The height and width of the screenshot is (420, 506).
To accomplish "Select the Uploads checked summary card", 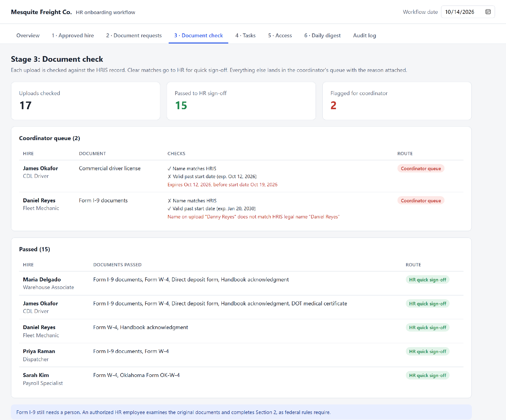I will (x=86, y=101).
